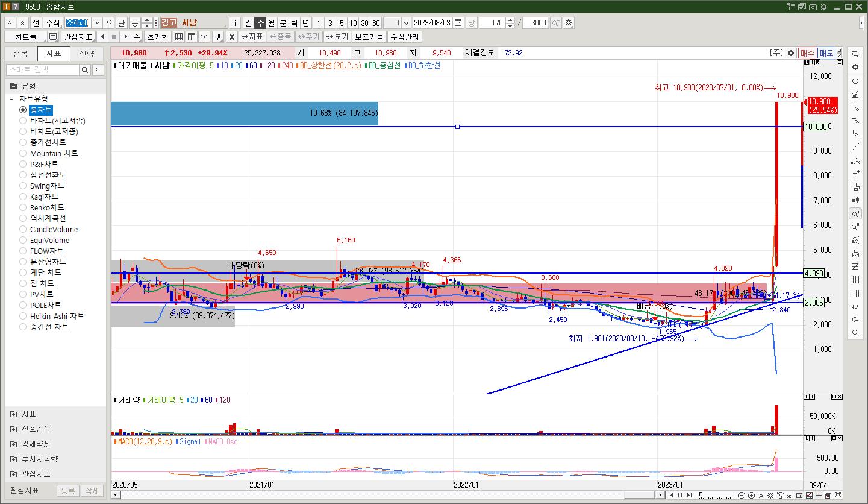Select the trend line drawing tool
This screenshot has width=868, height=504.
855,147
